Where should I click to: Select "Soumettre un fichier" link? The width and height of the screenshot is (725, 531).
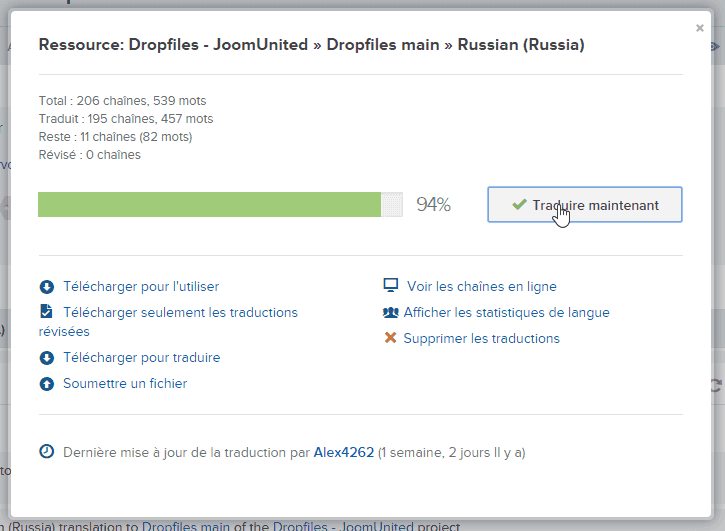click(x=125, y=384)
